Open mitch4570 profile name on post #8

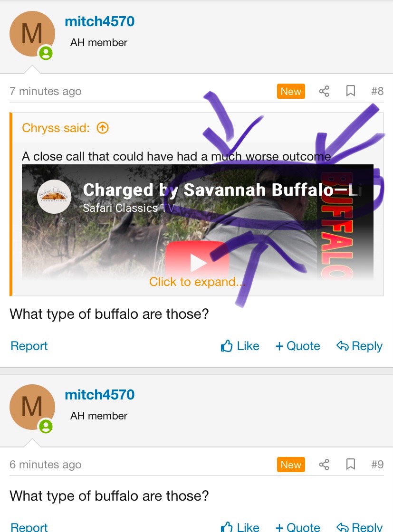point(100,21)
